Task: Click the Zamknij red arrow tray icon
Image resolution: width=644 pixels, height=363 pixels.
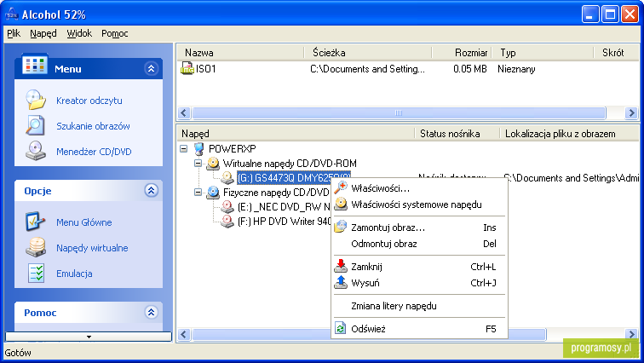Action: click(x=341, y=266)
